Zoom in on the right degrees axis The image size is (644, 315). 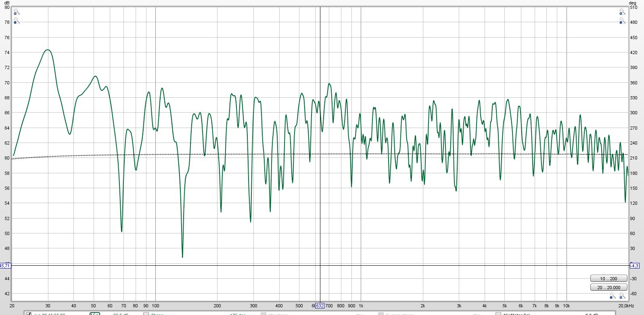point(622,13)
